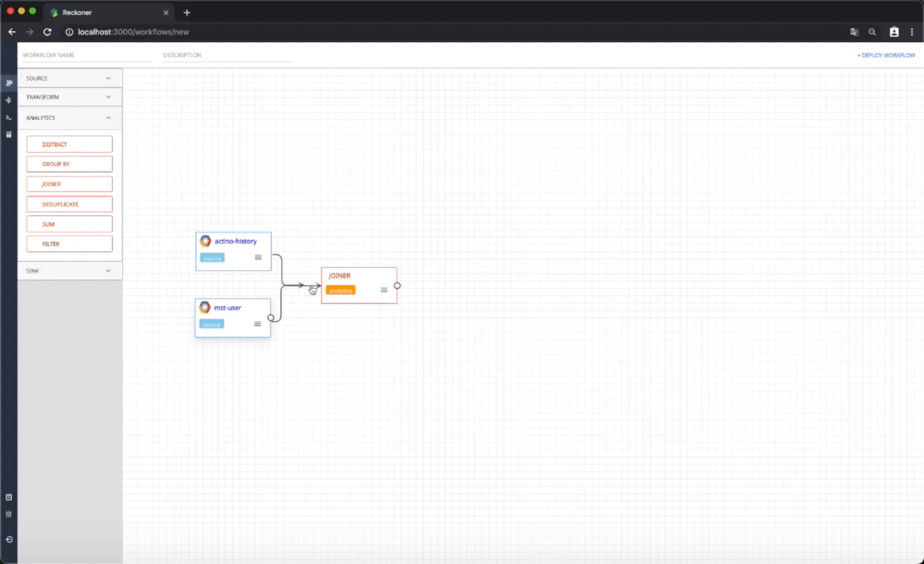Click the translate page icon in address bar
The height and width of the screenshot is (564, 924).
(854, 32)
